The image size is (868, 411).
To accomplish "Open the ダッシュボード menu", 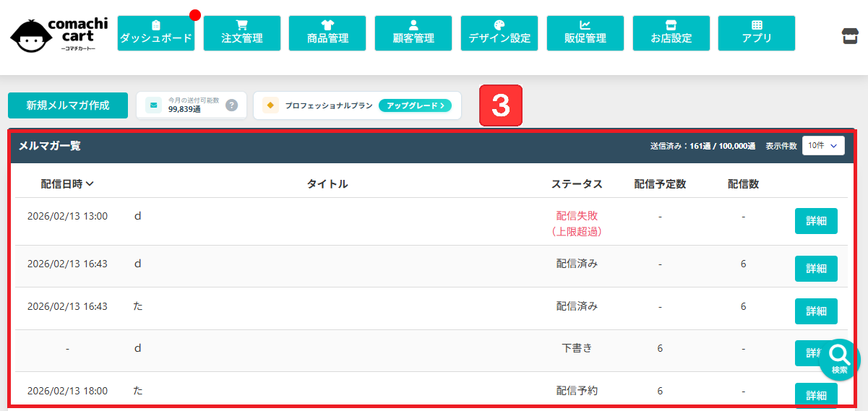I will click(x=156, y=33).
